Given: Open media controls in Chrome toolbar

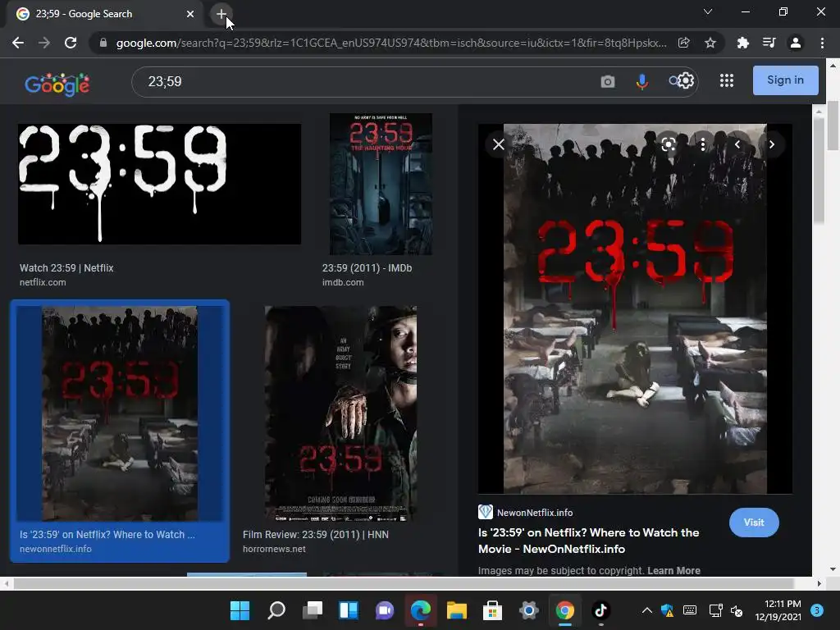Looking at the screenshot, I should [x=769, y=43].
